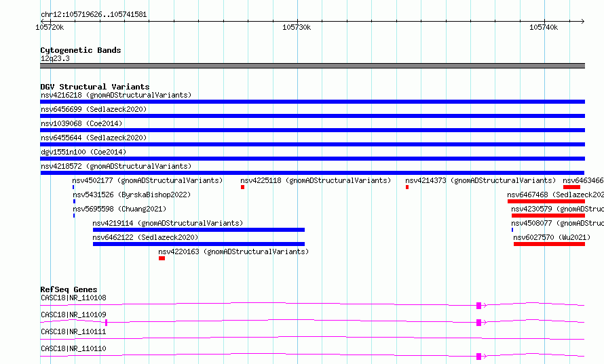The width and height of the screenshot is (604, 364).
Task: Click the nsv6467468 variant label
Action: pos(555,195)
